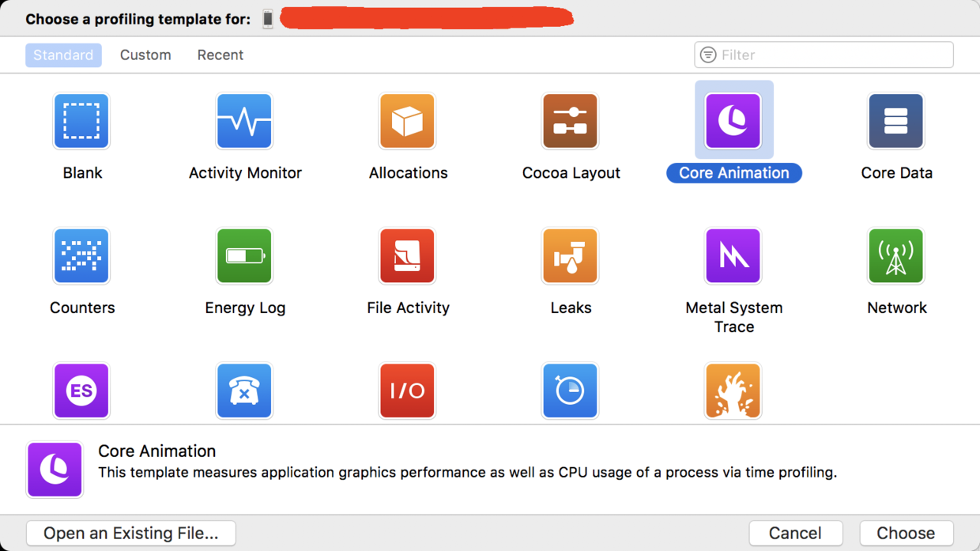Click the Allocations label
Viewport: 980px width, 551px height.
click(x=408, y=173)
